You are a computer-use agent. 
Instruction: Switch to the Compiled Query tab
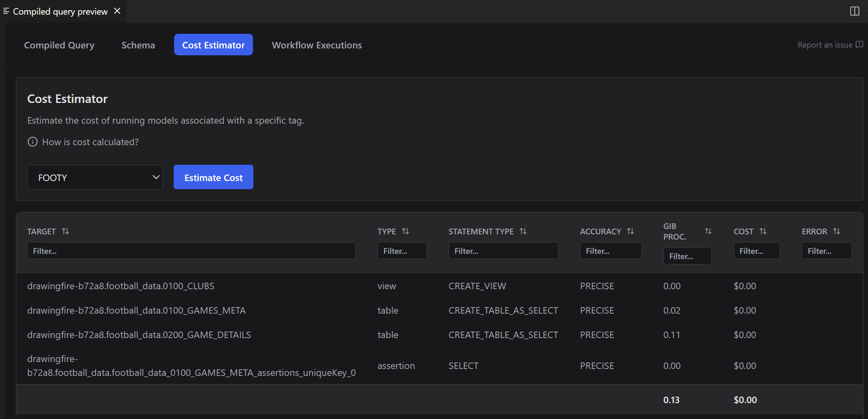(x=59, y=45)
